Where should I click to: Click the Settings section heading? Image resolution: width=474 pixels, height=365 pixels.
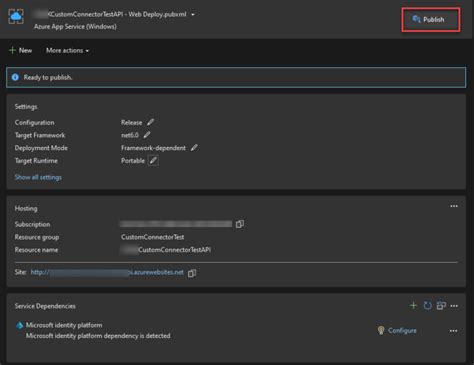click(x=26, y=107)
